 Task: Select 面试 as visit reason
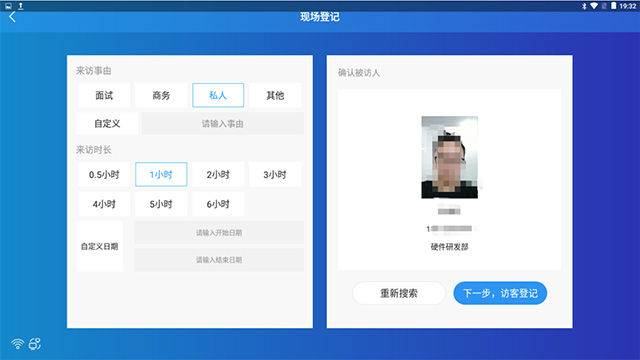[x=104, y=95]
